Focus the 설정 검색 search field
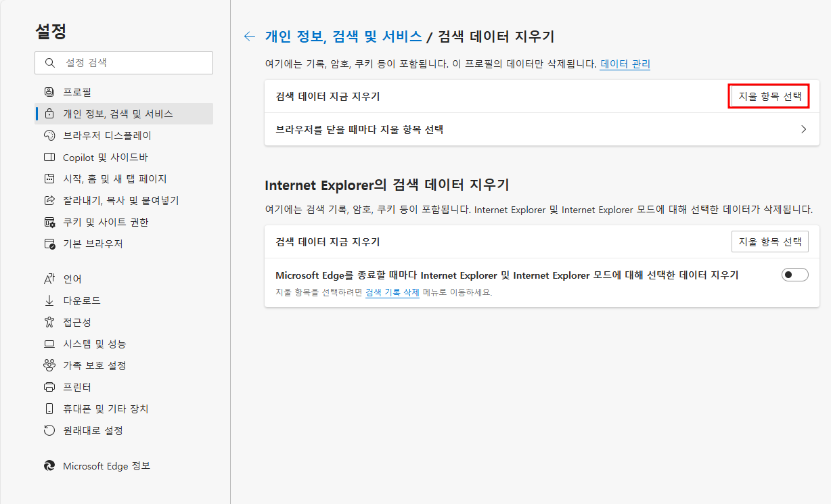 tap(124, 63)
